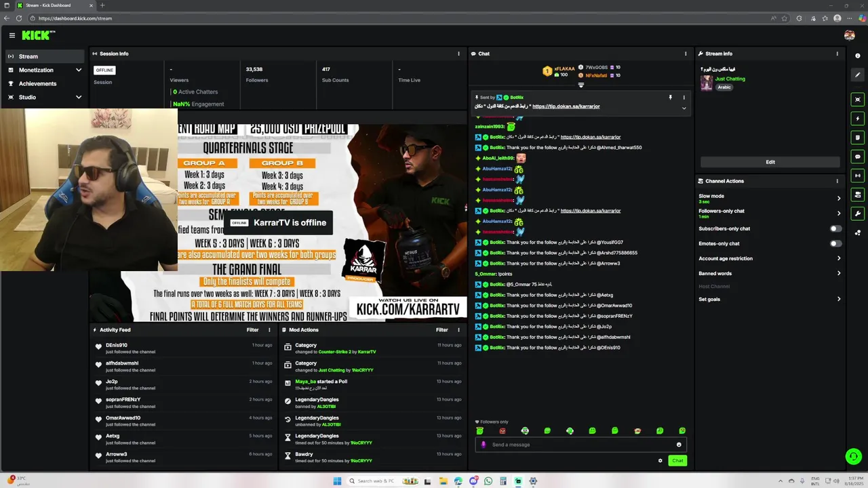Image resolution: width=868 pixels, height=488 pixels.
Task: Open pinned message three-dot options
Action: tap(684, 98)
